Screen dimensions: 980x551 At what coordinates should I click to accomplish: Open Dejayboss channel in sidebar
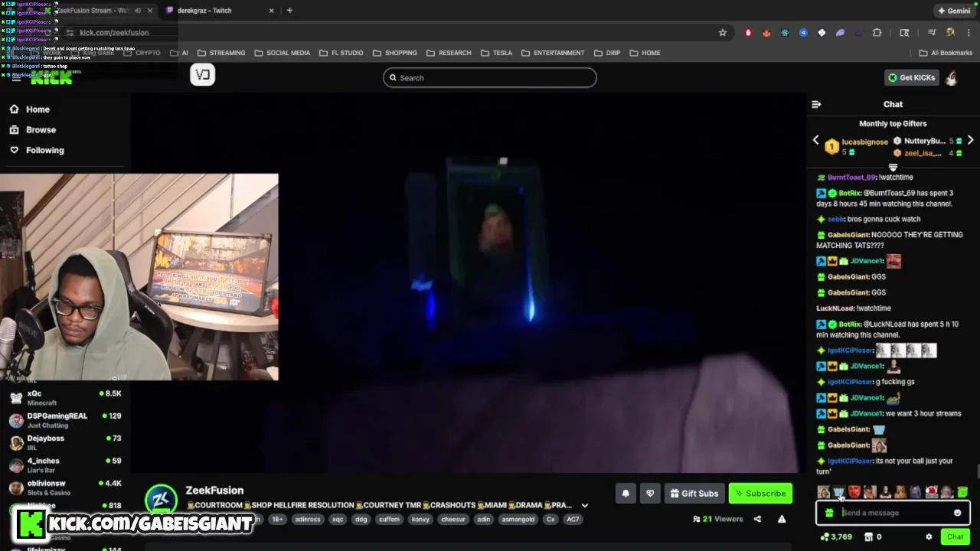pos(65,442)
